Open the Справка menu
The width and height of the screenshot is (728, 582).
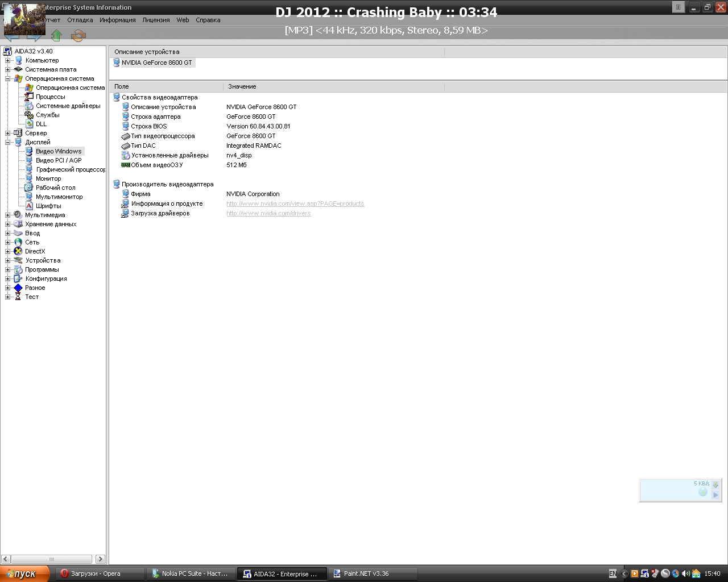pyautogui.click(x=208, y=20)
